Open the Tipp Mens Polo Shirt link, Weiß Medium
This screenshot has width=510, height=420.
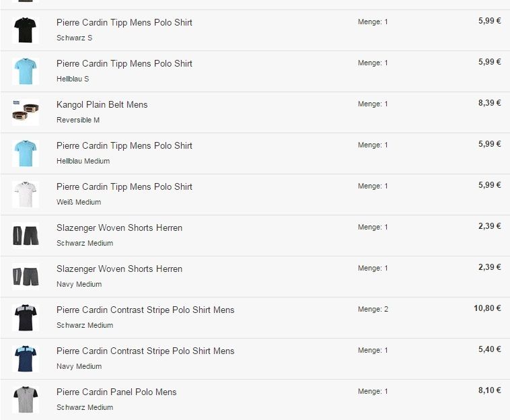click(x=124, y=186)
